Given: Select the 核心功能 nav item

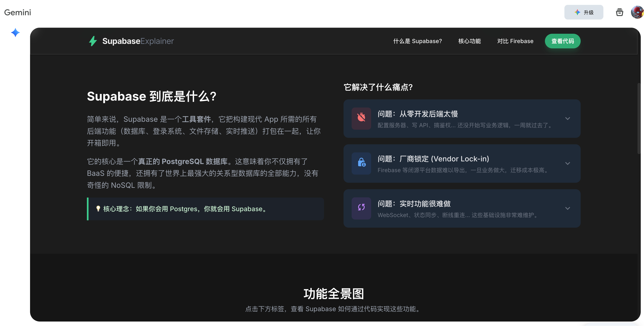Looking at the screenshot, I should (x=470, y=41).
